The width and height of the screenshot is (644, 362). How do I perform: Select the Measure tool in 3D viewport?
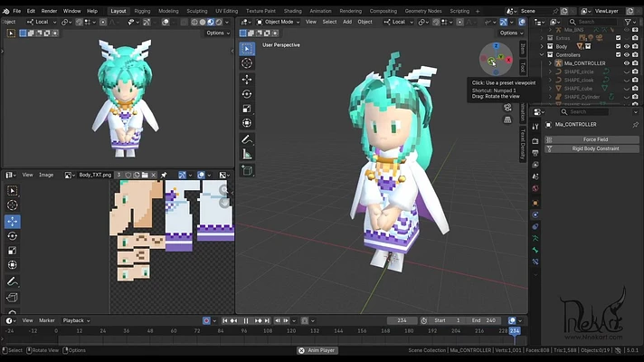[247, 154]
